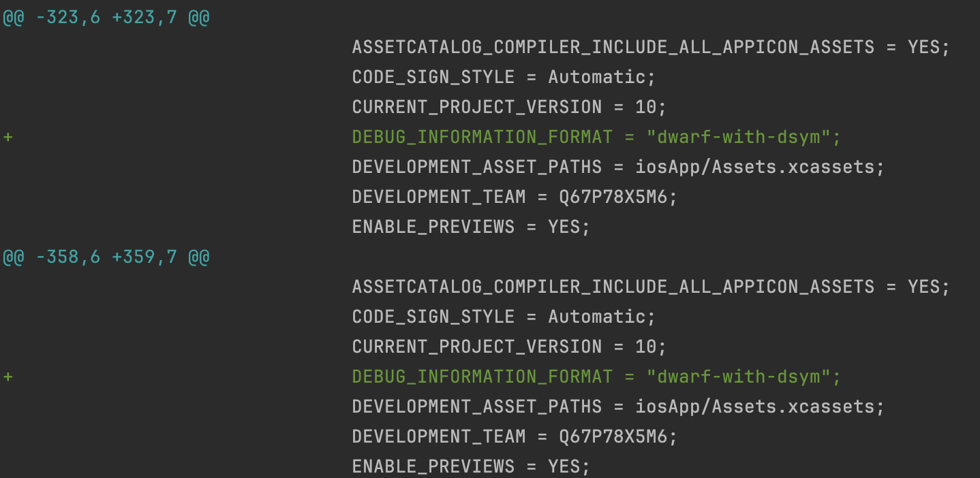The image size is (980, 478).
Task: Click iosApp/Assets.xcassets path in the second hunk
Action: tap(754, 407)
